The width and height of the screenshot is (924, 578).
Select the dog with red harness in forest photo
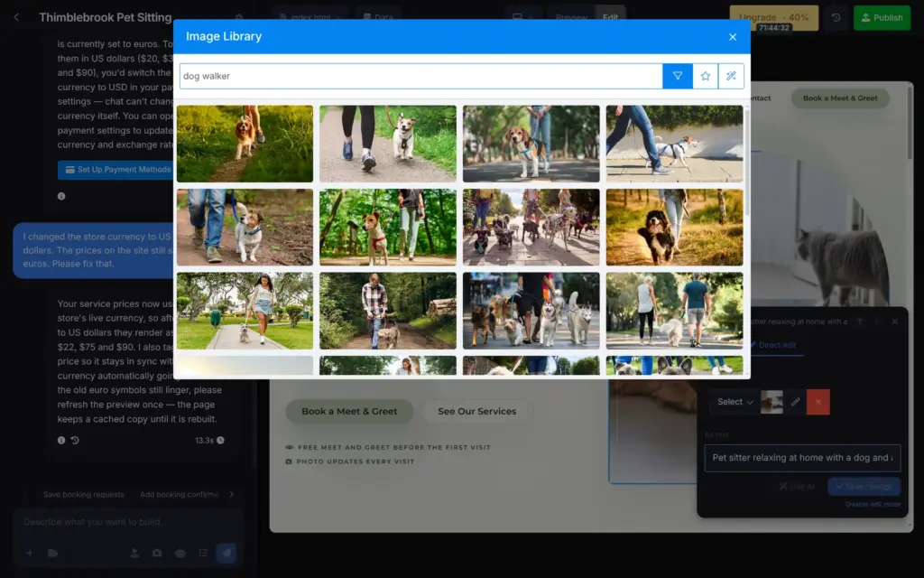click(388, 227)
